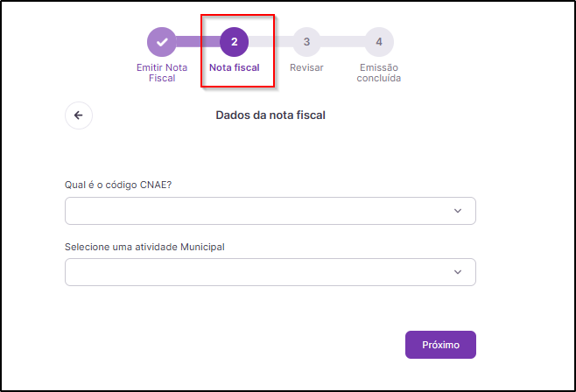This screenshot has width=576, height=392.
Task: Select the completed checkmark step circle
Action: coord(162,42)
